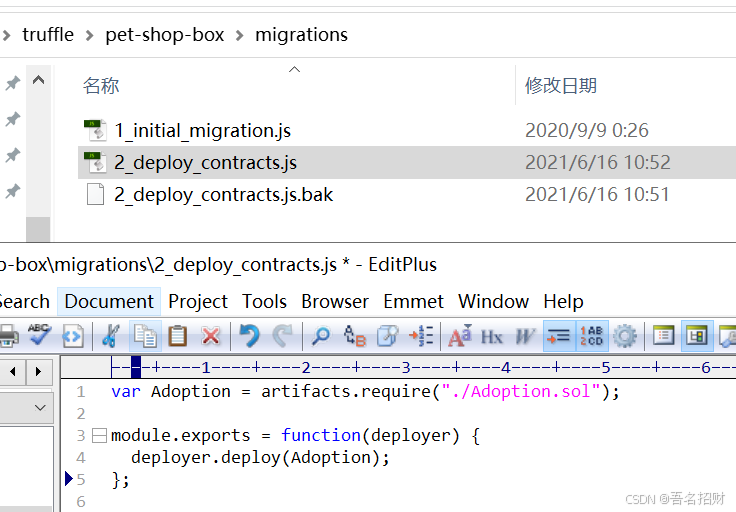Click the sort chevron above column headers
This screenshot has width=736, height=512.
click(x=294, y=69)
